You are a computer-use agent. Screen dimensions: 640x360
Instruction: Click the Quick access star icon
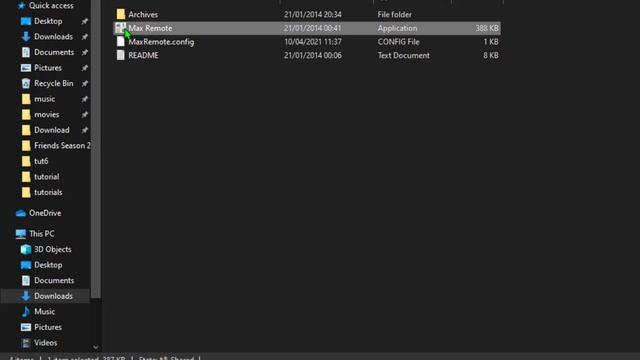click(21, 6)
